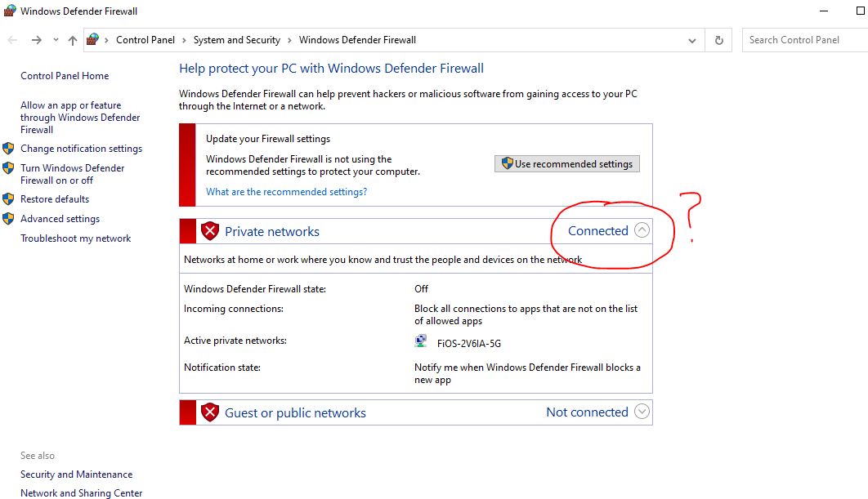
Task: Click the shield icon beside Turn Windows Defender Firewall on or off
Action: tap(8, 167)
